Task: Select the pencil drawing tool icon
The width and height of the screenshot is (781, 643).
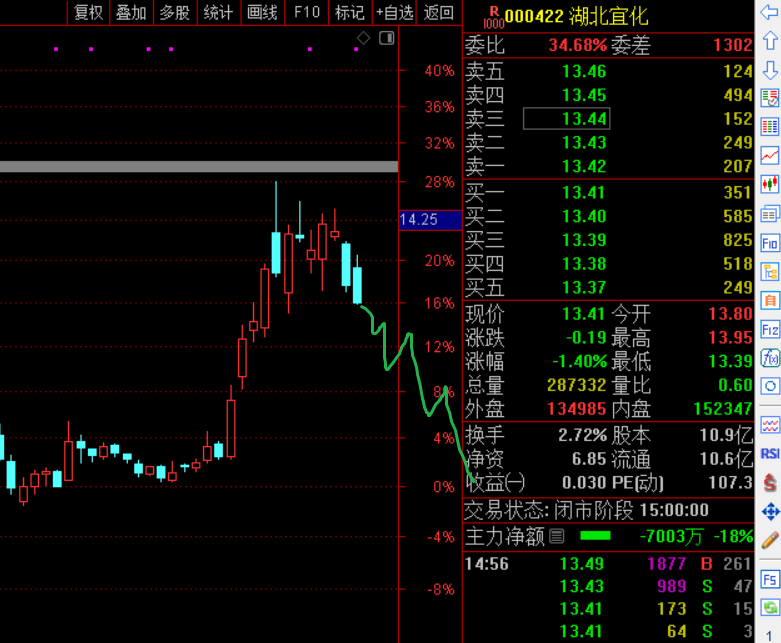Action: (770, 540)
